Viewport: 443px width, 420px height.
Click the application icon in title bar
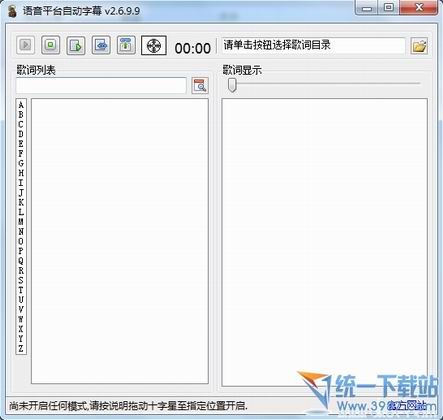pos(12,11)
